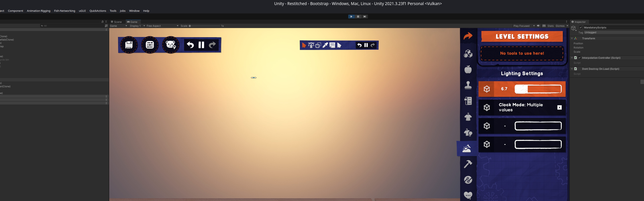
Task: Click the Unity Step button
Action: (365, 17)
